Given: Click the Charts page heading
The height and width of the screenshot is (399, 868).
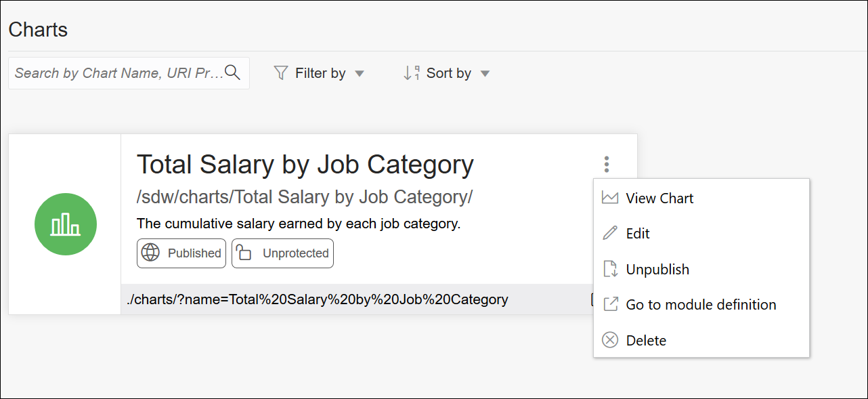Looking at the screenshot, I should pyautogui.click(x=38, y=30).
